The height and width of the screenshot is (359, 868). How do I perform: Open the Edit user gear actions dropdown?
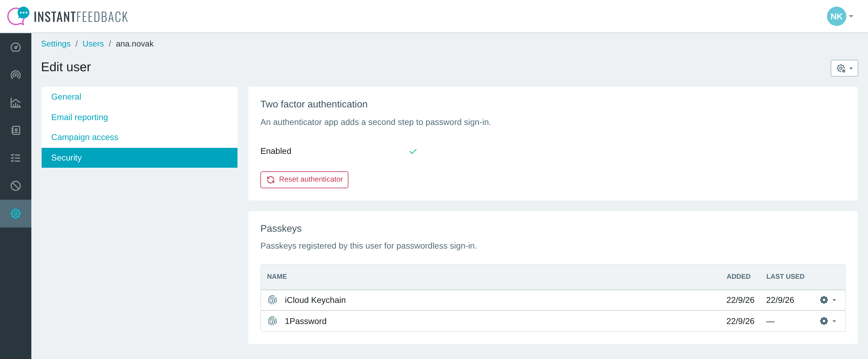(844, 68)
